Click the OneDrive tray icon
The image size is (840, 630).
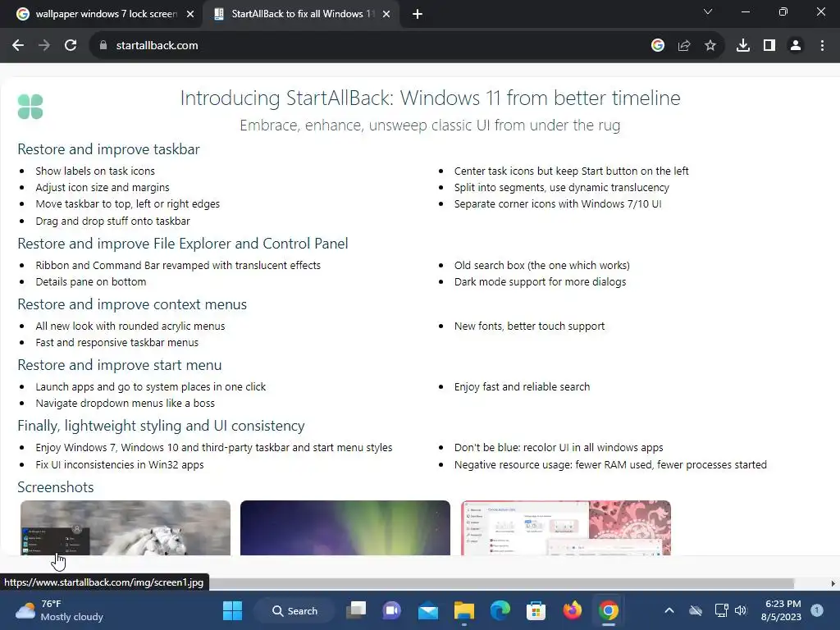coord(696,610)
